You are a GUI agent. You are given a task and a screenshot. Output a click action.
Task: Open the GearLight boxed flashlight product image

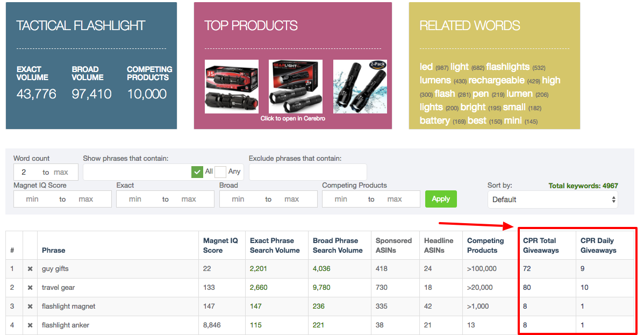tap(296, 87)
